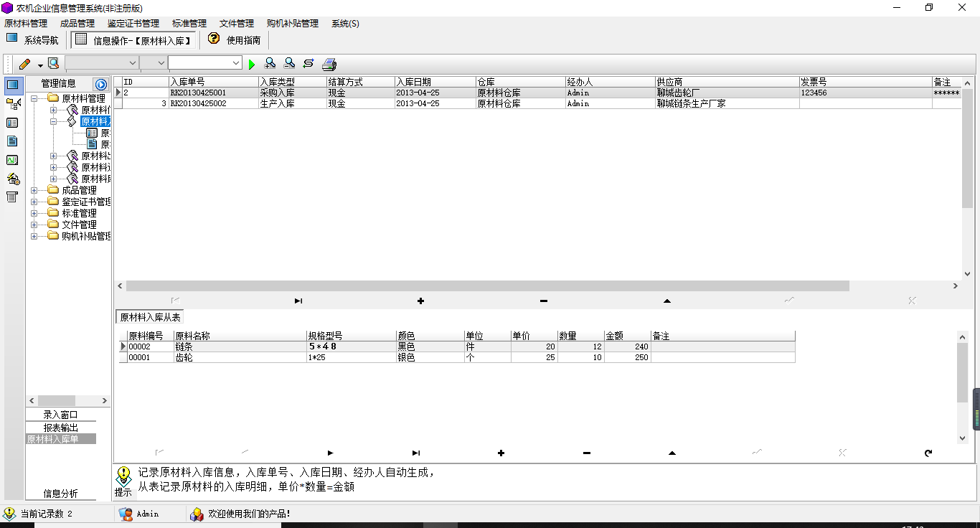Expand the 文件管理 tree node
The image size is (980, 528).
coord(34,225)
